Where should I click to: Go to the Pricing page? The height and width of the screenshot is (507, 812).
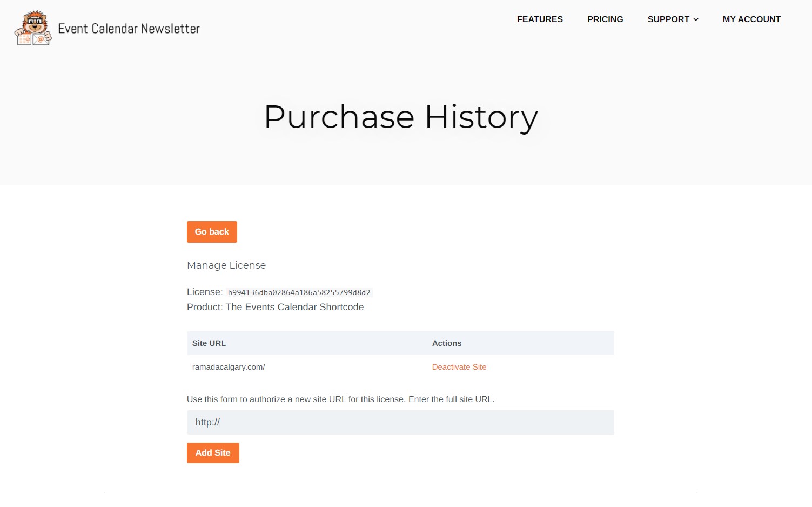click(605, 19)
